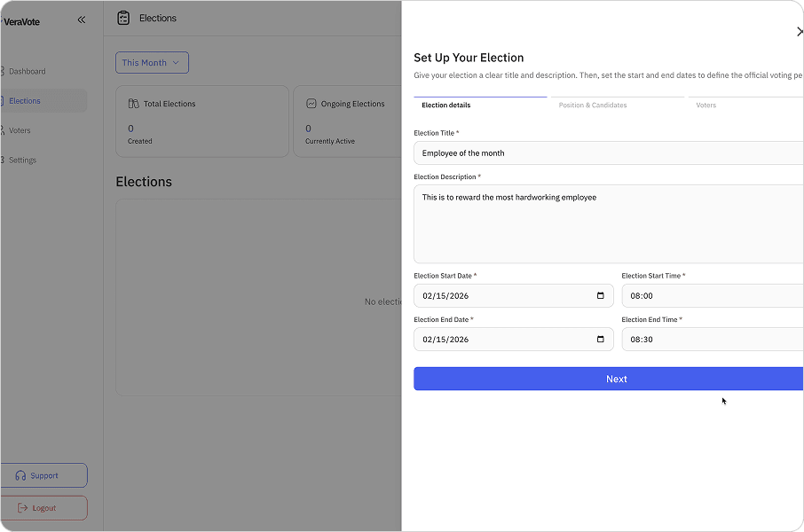Select the Election Start Time field
The height and width of the screenshot is (532, 804).
click(x=710, y=294)
